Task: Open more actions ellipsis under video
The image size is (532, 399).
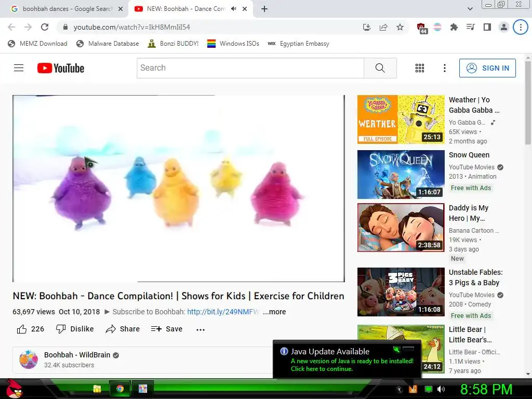Action: [201, 329]
